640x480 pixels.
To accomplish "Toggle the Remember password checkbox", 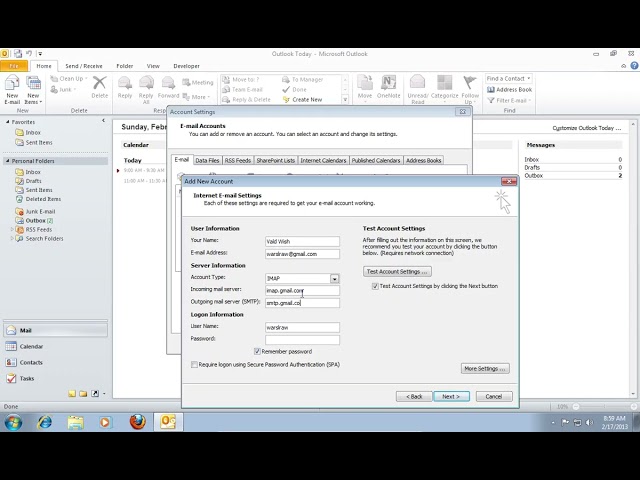I will pyautogui.click(x=257, y=351).
